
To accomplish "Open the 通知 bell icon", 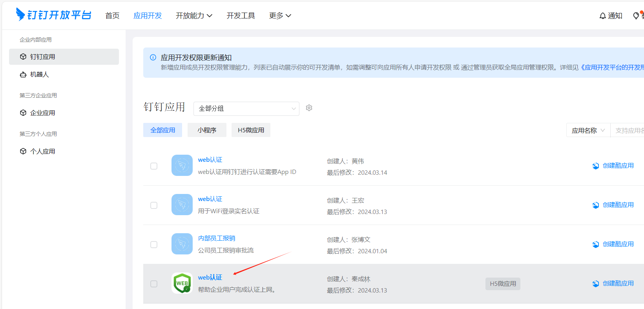I will pyautogui.click(x=603, y=16).
